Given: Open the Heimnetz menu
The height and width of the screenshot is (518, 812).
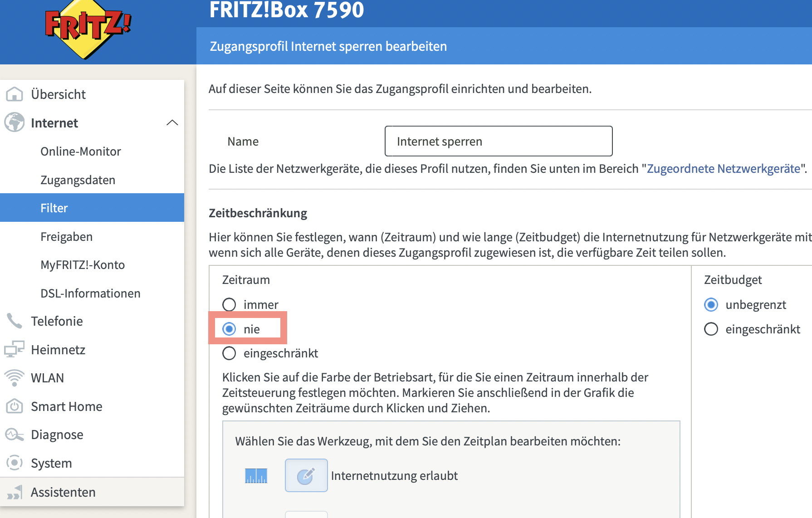Looking at the screenshot, I should 92,350.
